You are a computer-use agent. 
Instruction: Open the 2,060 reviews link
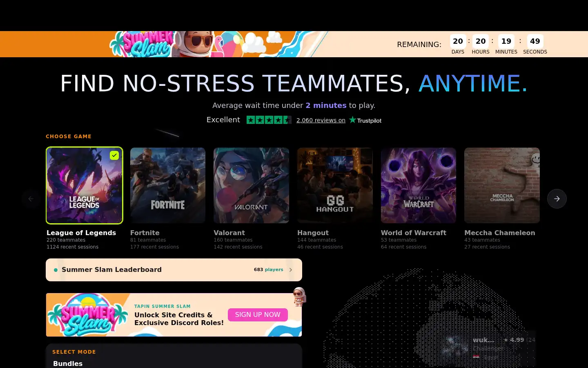coord(321,120)
